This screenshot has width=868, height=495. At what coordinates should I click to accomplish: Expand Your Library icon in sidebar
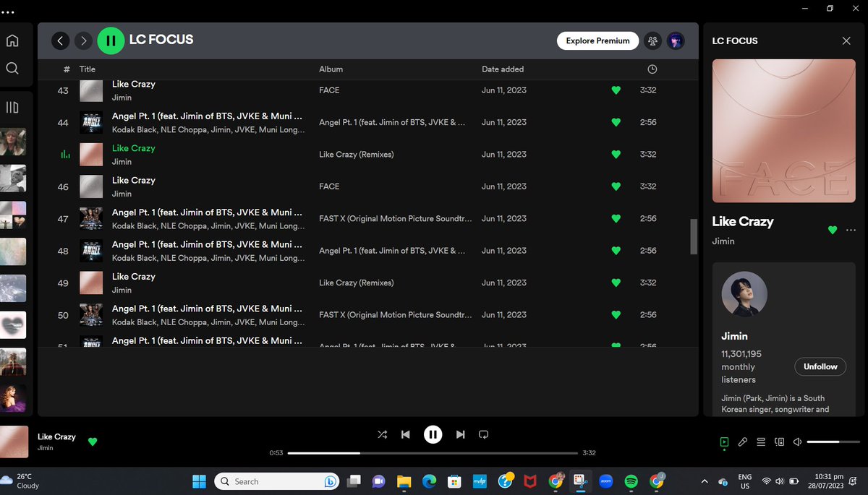click(12, 108)
